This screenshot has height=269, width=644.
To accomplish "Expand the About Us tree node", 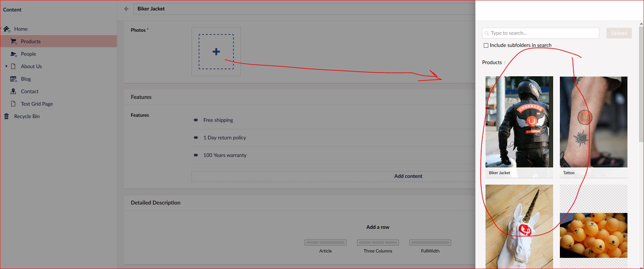I will pyautogui.click(x=6, y=66).
